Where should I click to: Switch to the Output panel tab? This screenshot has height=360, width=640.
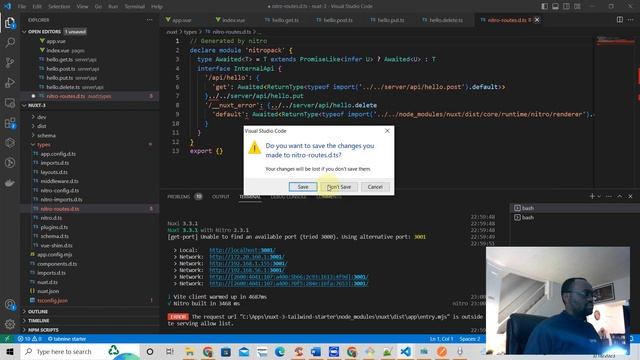pos(221,197)
